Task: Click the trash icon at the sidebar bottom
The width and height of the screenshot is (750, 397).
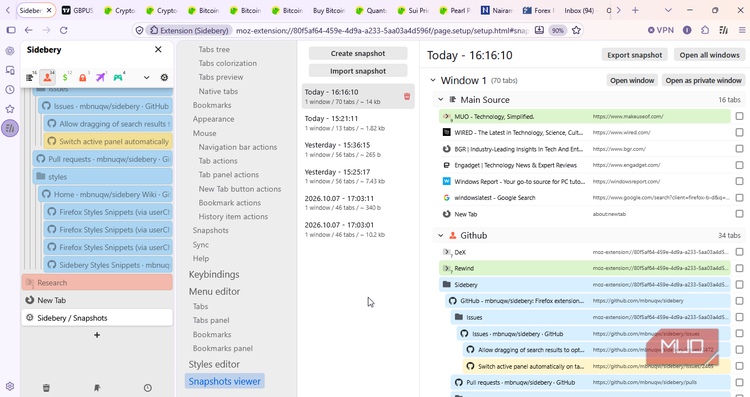Action: tap(46, 388)
